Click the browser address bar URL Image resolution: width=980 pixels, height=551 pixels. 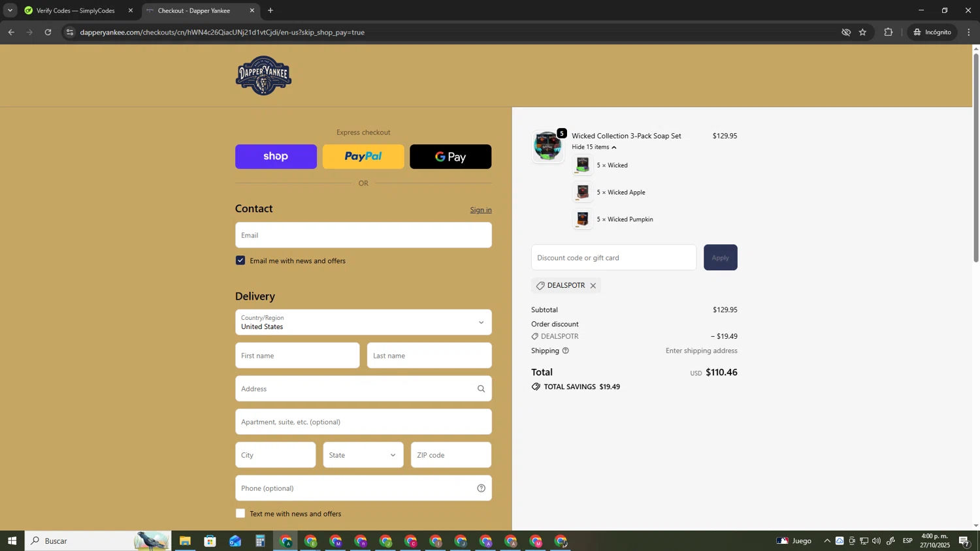tap(222, 32)
